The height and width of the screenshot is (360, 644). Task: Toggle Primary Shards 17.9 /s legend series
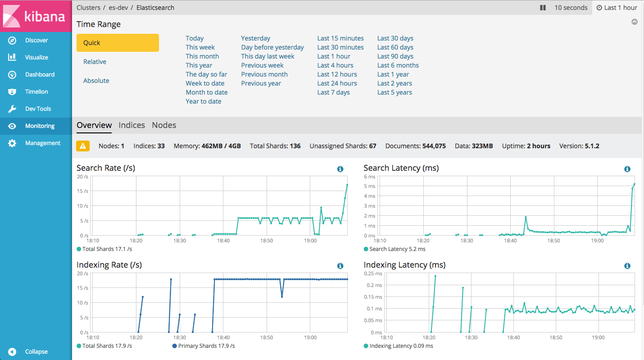pyautogui.click(x=204, y=346)
